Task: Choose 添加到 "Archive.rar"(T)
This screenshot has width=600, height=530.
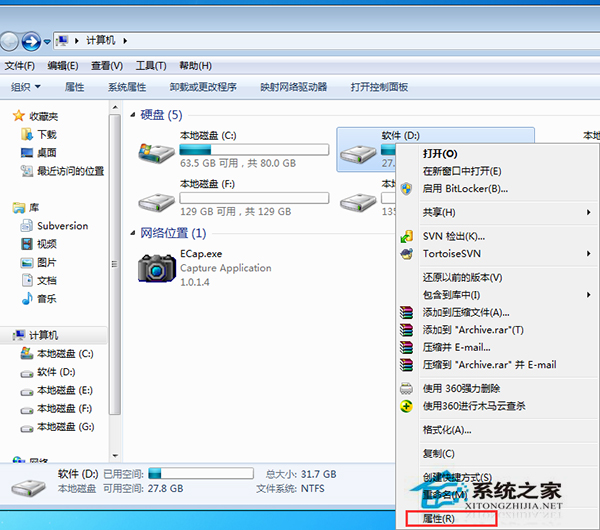Action: 473,330
